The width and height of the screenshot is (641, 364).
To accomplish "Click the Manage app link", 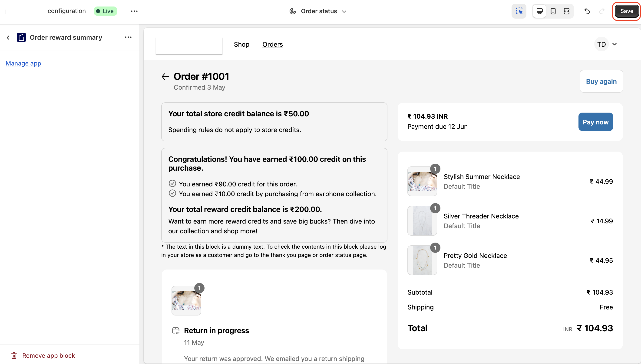I will (23, 64).
